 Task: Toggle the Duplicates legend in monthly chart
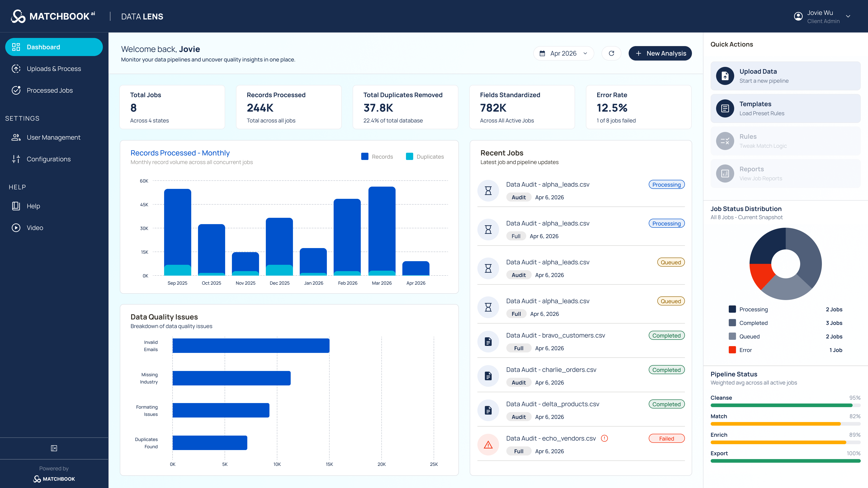(x=425, y=157)
